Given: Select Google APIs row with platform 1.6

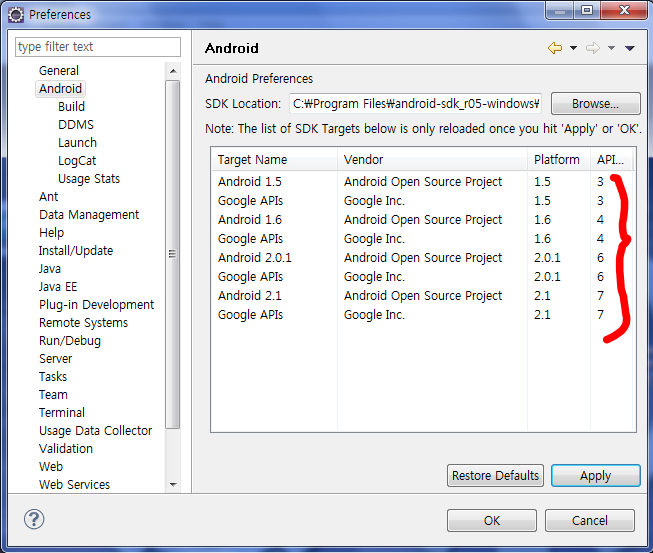Looking at the screenshot, I should [423, 239].
